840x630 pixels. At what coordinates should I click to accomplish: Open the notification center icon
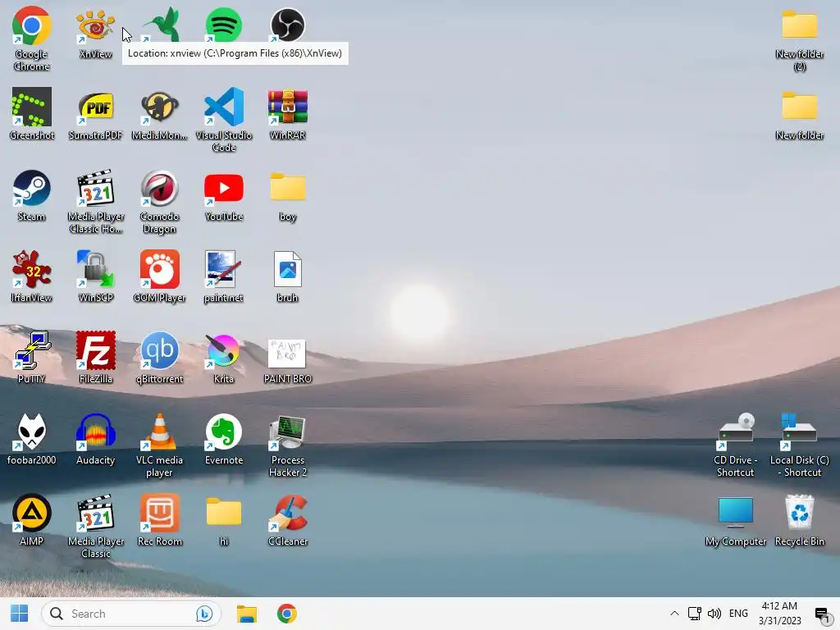pyautogui.click(x=822, y=614)
